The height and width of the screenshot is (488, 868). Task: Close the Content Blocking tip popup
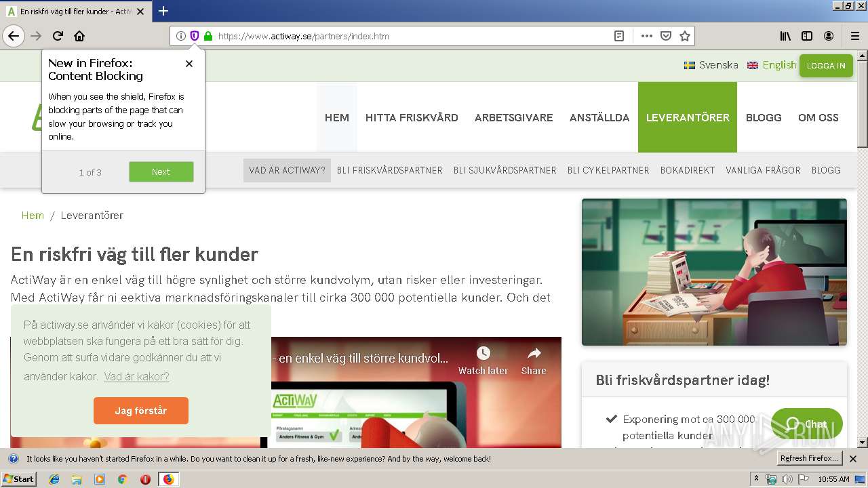pos(189,64)
